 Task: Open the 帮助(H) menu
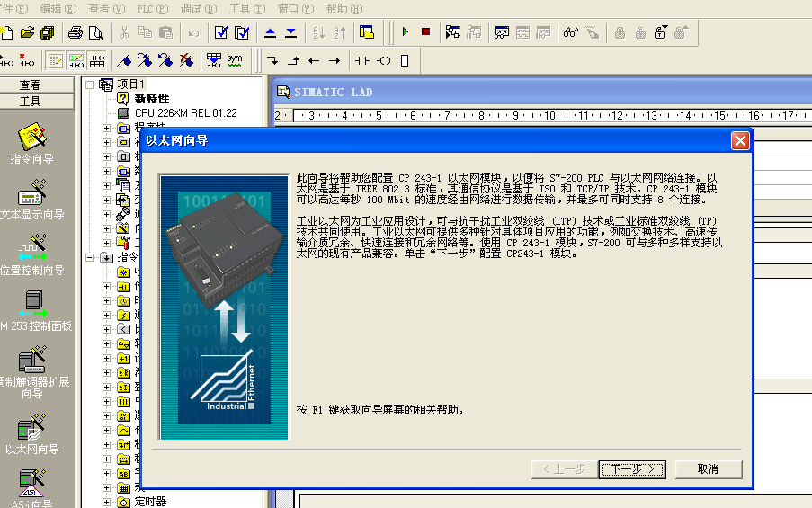pyautogui.click(x=344, y=9)
